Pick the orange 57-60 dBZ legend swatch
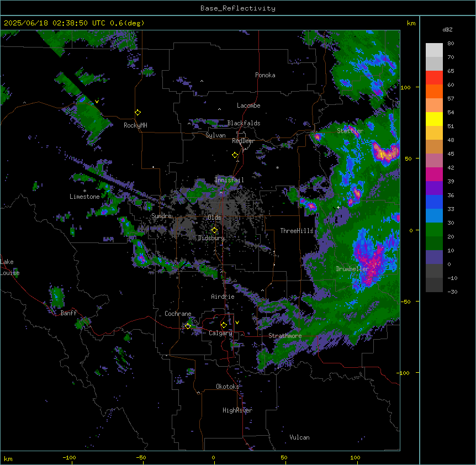The image size is (476, 465). coord(434,91)
